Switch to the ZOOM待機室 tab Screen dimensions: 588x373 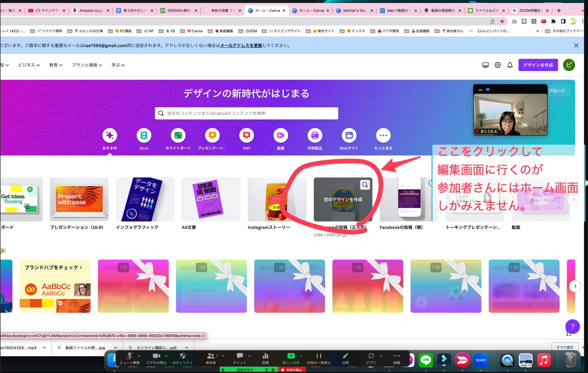tap(530, 11)
